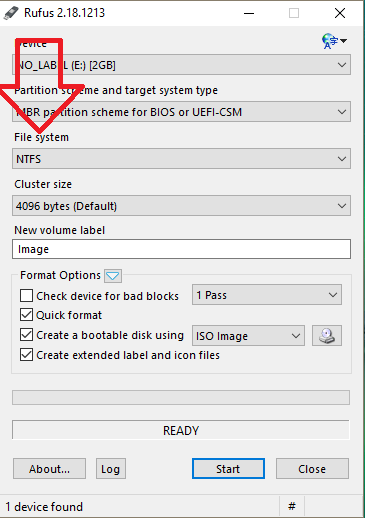Click the Start button
This screenshot has height=518, width=365.
228,469
